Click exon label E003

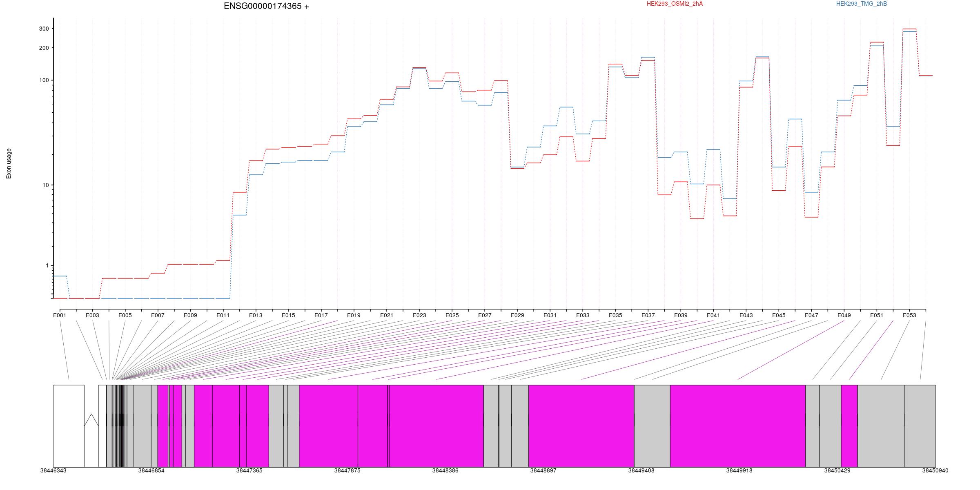(92, 315)
